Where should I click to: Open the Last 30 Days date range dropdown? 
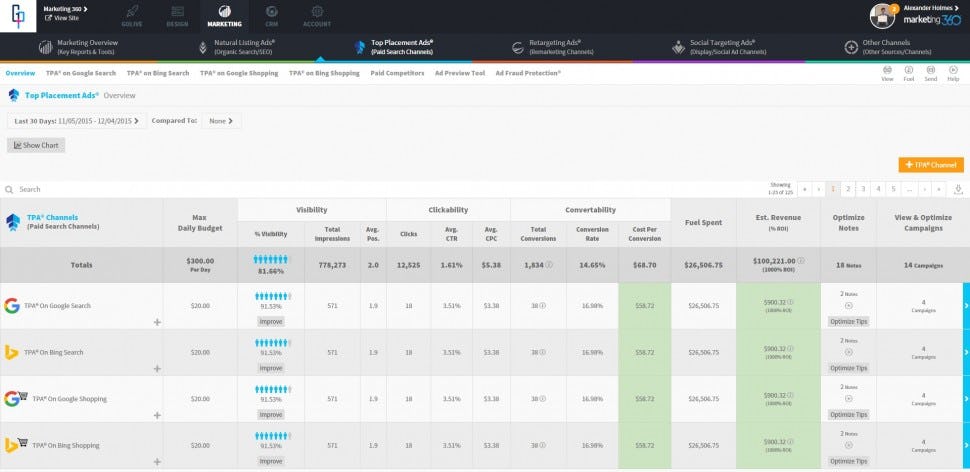[77, 121]
